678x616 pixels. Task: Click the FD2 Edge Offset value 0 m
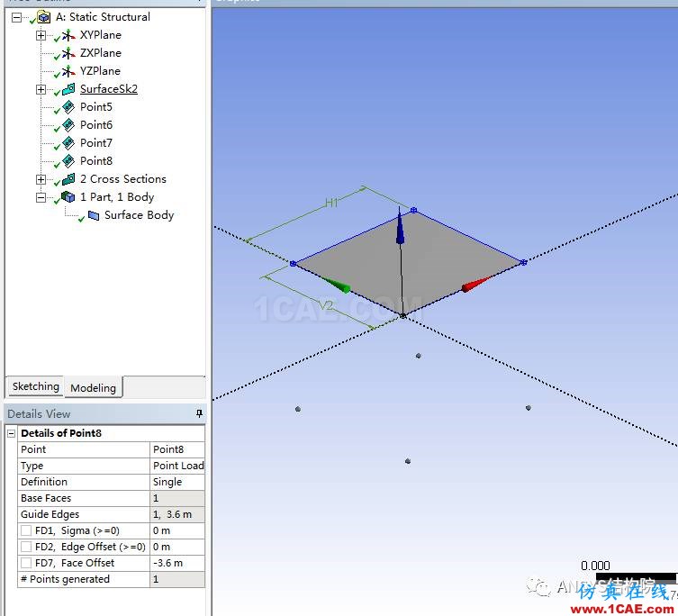(x=177, y=547)
